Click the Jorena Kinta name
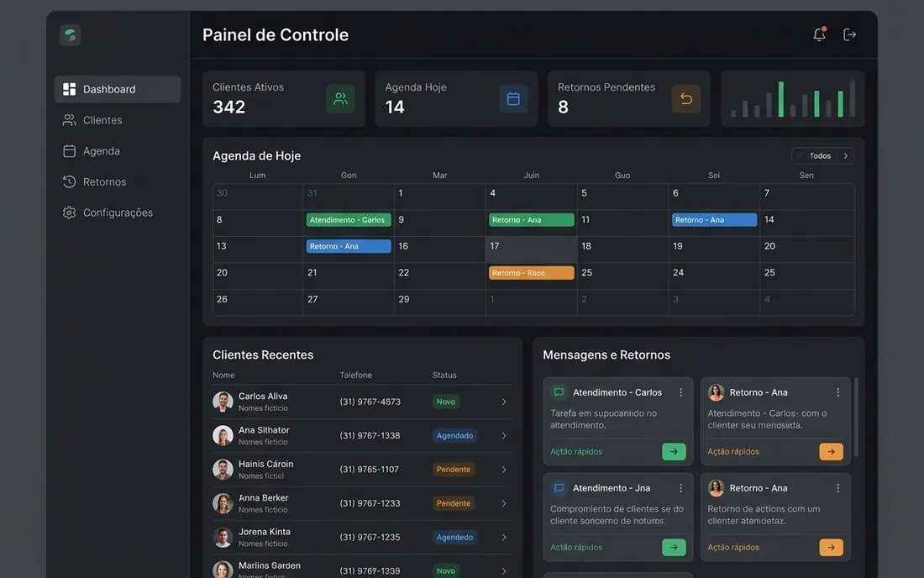 tap(265, 532)
